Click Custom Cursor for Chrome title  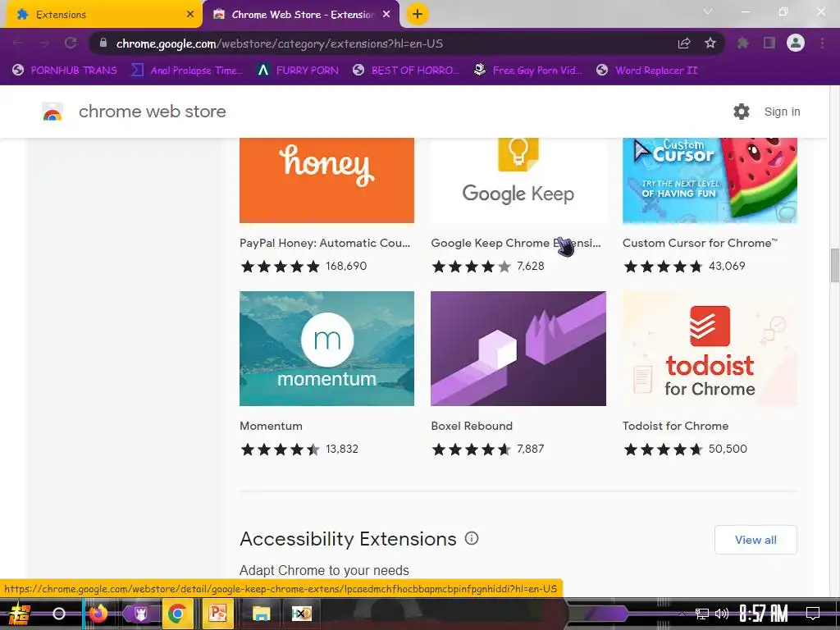click(700, 243)
